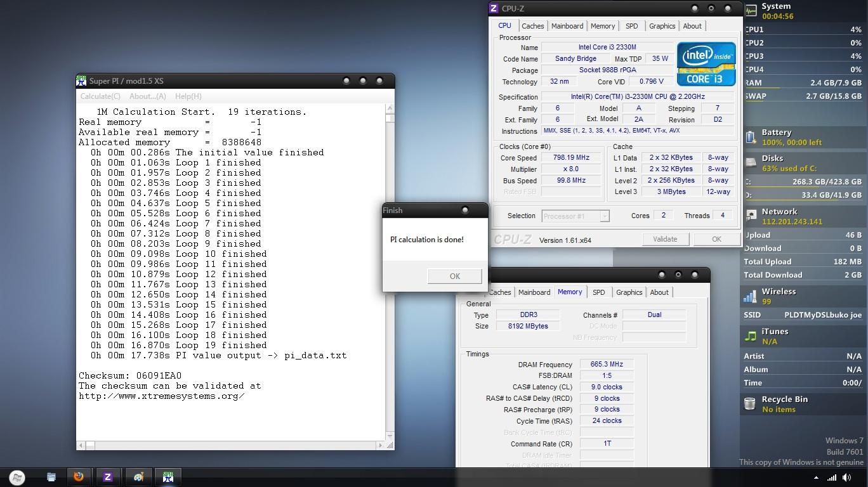Screen dimensions: 868x487
Task: Switch to Memory tab in top CPU-Z
Action: click(x=603, y=26)
